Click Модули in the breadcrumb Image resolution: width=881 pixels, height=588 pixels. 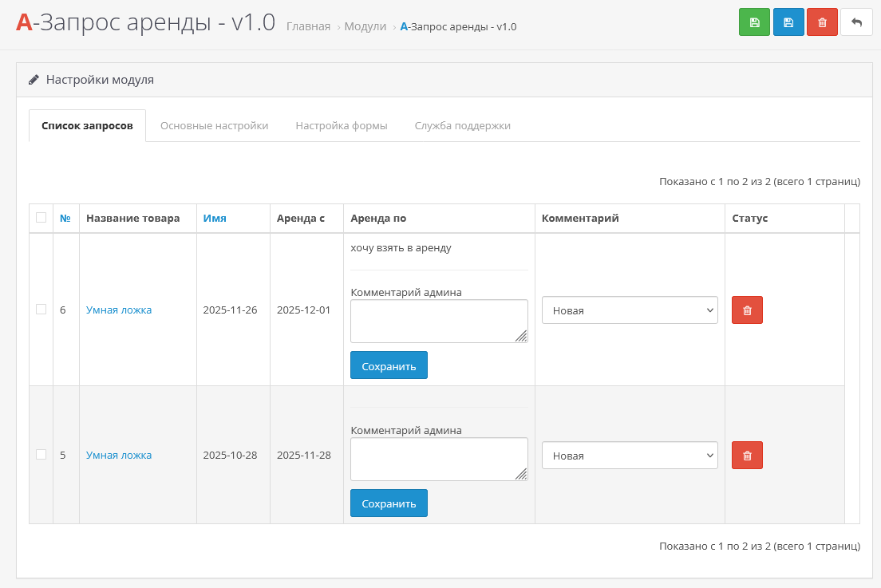click(365, 26)
